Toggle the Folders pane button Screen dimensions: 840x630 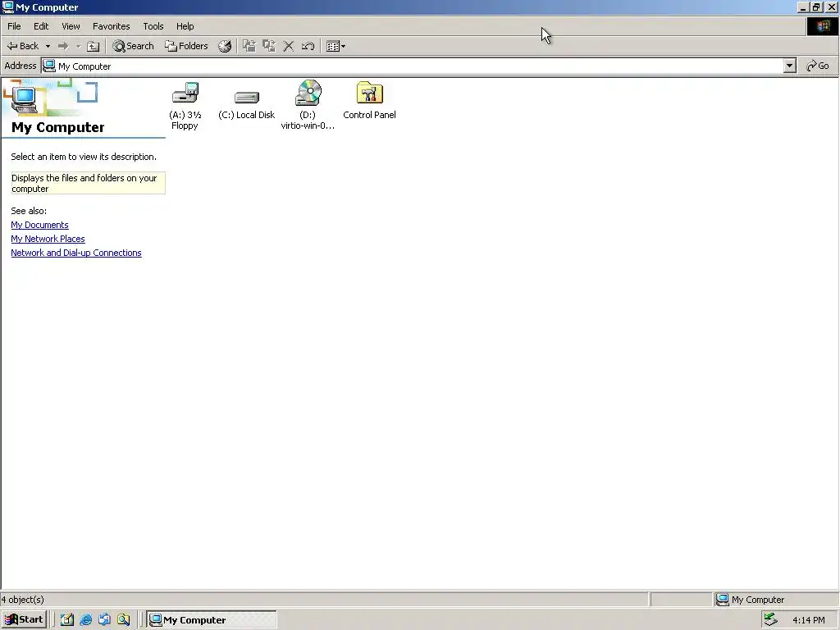point(186,46)
